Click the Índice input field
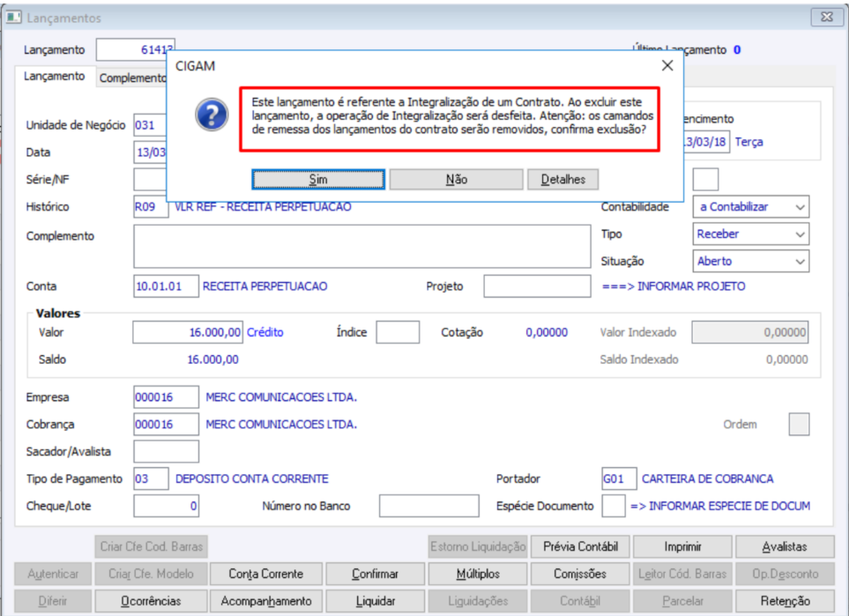 398,332
